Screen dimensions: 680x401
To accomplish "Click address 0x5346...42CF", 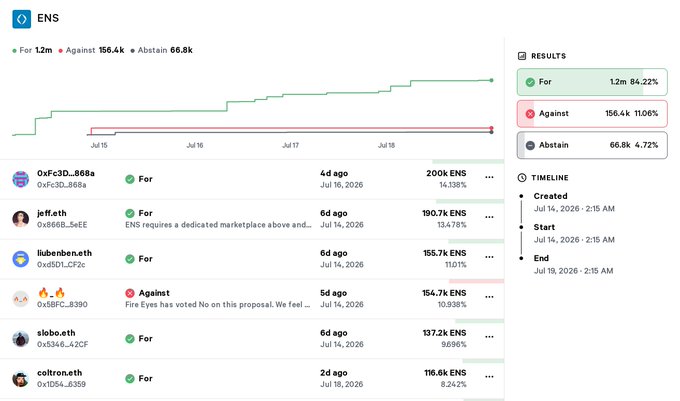I will point(62,345).
